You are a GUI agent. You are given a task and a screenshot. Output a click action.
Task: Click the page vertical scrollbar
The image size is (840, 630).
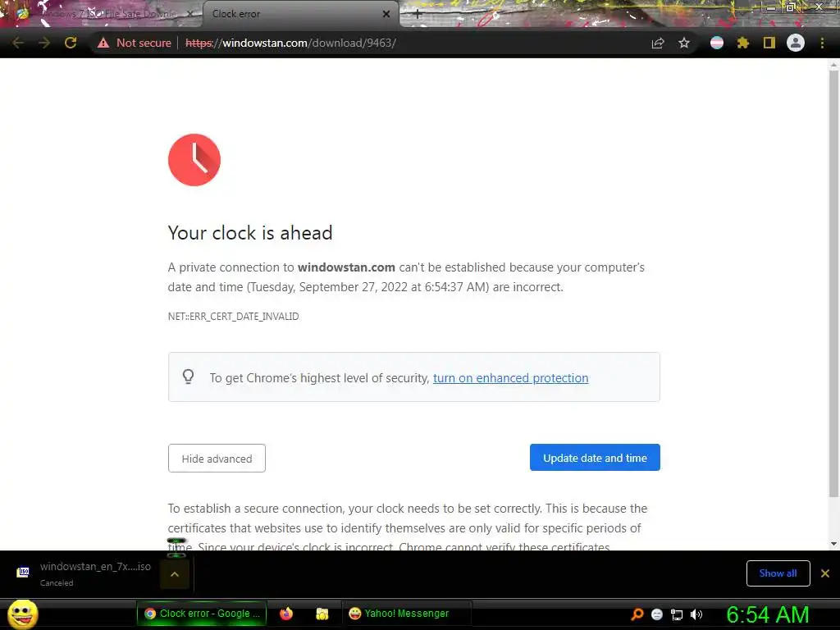pyautogui.click(x=833, y=284)
